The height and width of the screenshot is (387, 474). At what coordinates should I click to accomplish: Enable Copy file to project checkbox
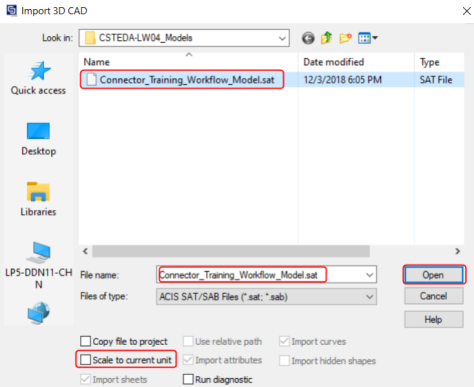pos(86,341)
